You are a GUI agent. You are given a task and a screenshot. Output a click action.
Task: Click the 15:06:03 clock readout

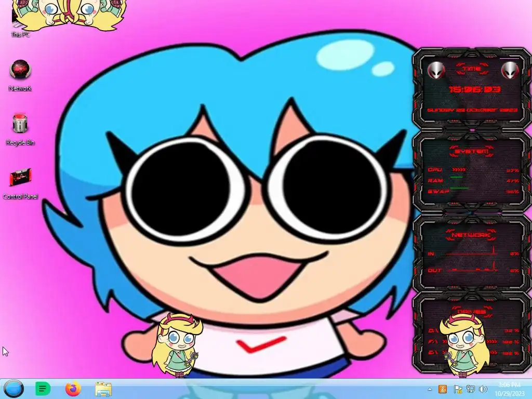[x=475, y=89]
